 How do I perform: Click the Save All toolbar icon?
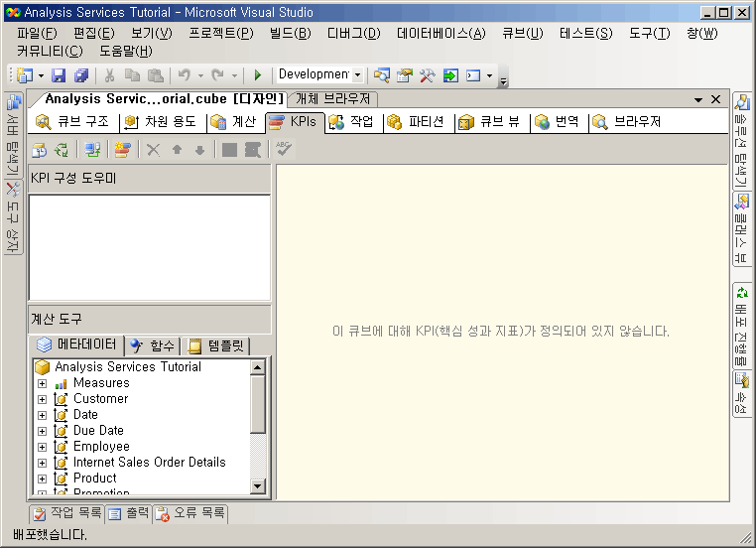click(81, 75)
